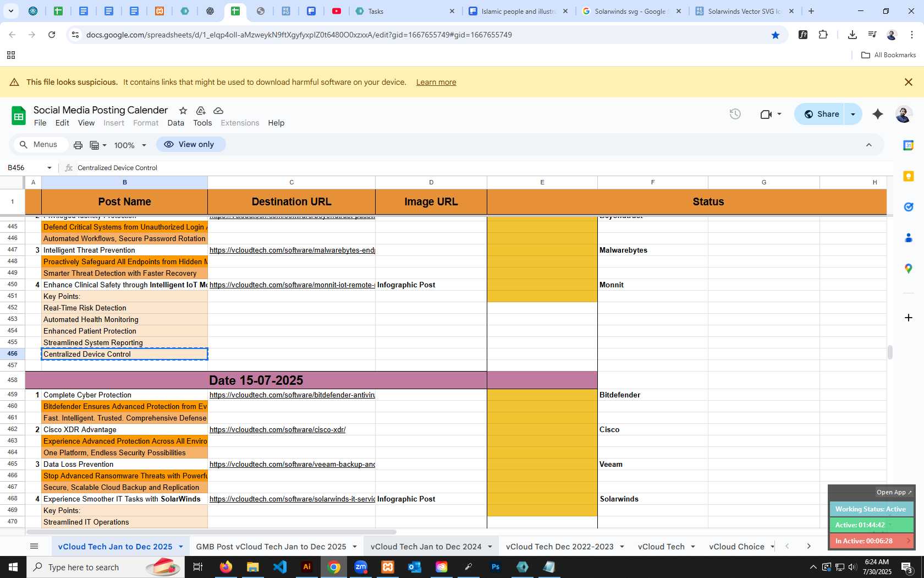Open version history clock icon
Screen dimensions: 924x578
tap(735, 114)
